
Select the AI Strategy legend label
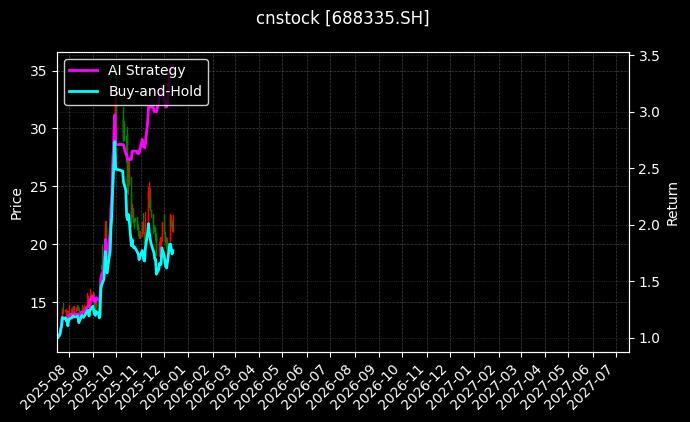146,70
